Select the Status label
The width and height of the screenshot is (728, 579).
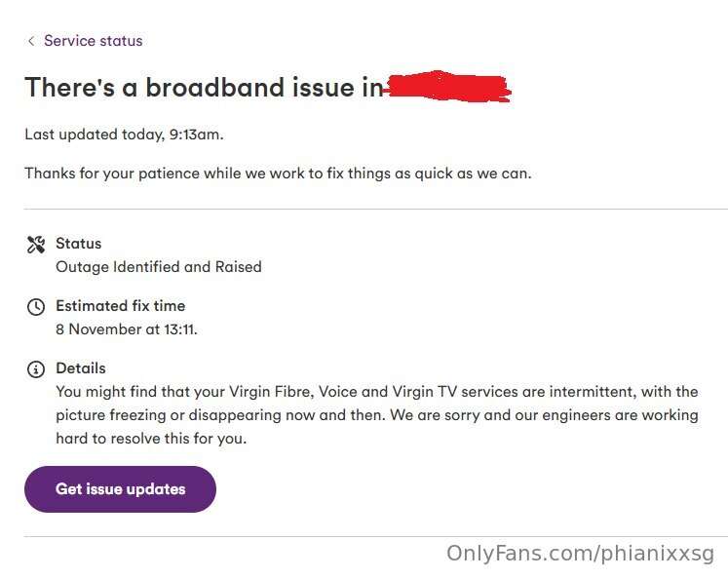click(78, 244)
